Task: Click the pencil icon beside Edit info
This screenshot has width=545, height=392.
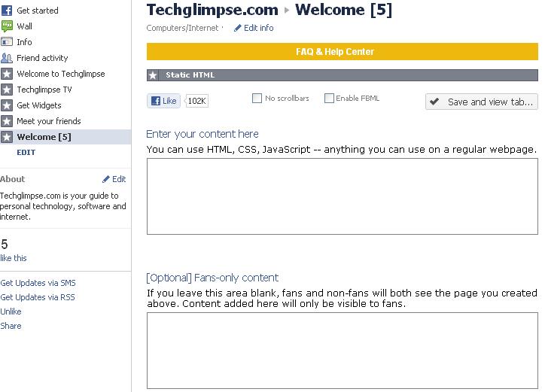Action: click(x=238, y=28)
